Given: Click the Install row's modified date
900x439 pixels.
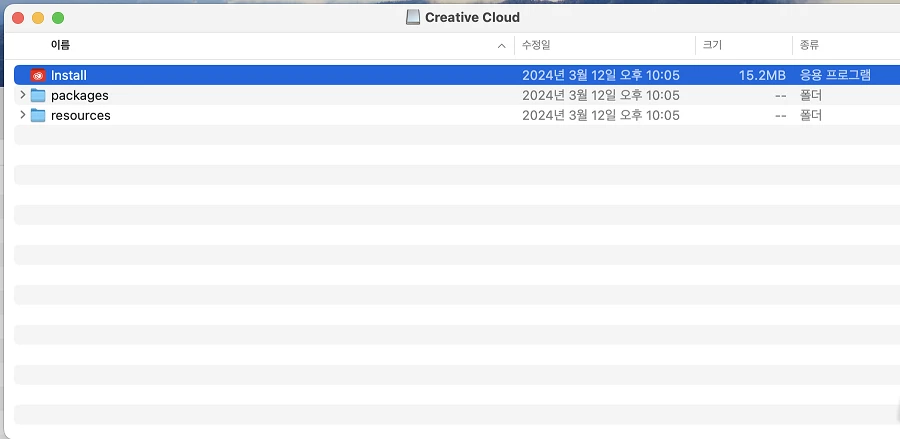Looking at the screenshot, I should 601,75.
